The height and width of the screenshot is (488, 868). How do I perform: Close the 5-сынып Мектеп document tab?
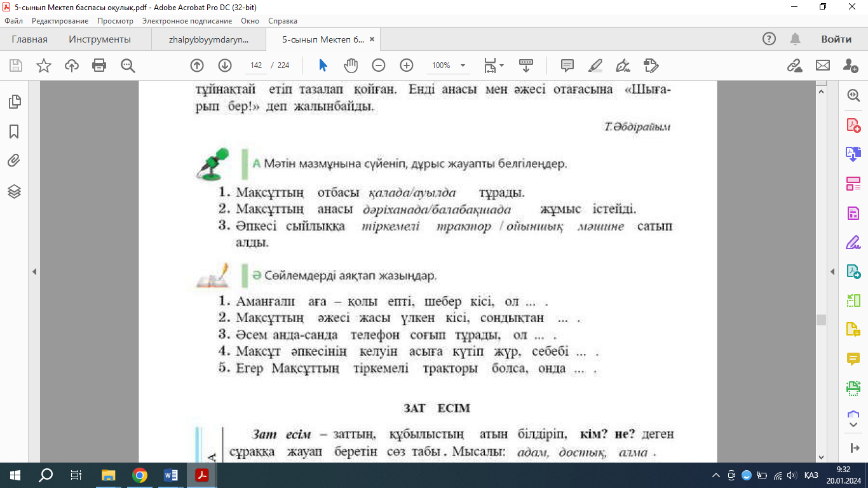point(372,39)
